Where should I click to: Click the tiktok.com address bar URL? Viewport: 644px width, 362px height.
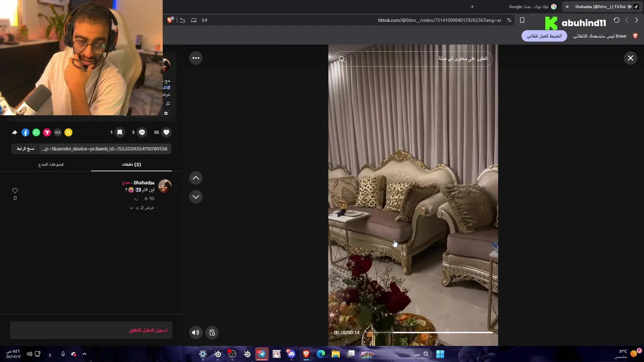tap(439, 20)
